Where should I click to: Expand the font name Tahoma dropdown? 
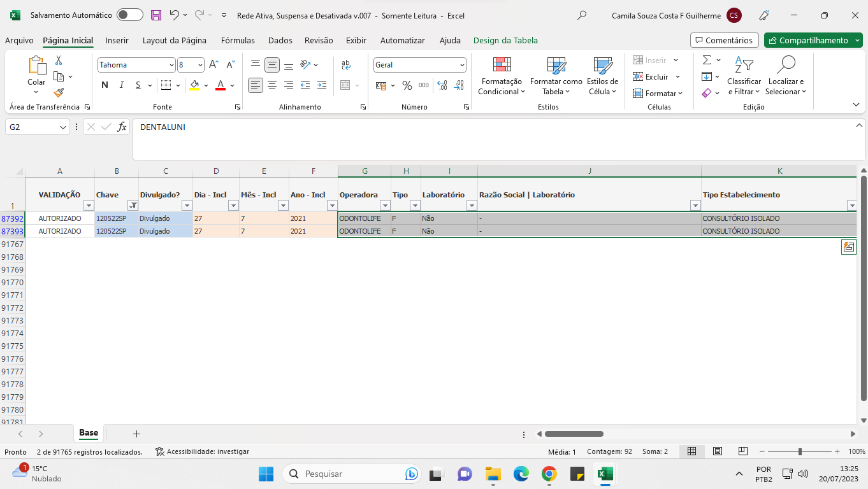[x=171, y=65]
